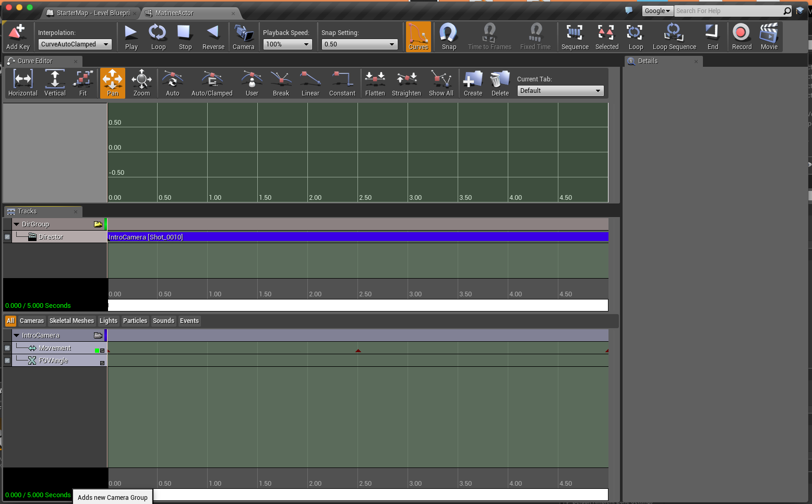Screen dimensions: 812x504
Task: Select the Fit curve view icon
Action: tap(83, 83)
